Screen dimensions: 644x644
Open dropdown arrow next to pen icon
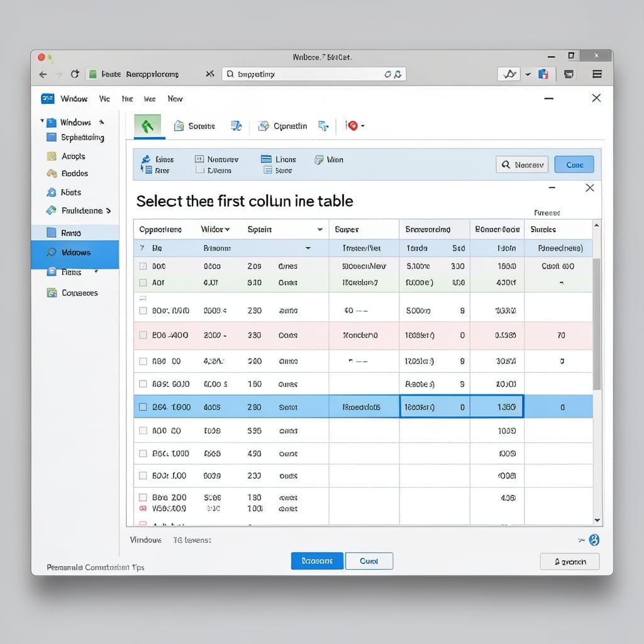point(528,74)
